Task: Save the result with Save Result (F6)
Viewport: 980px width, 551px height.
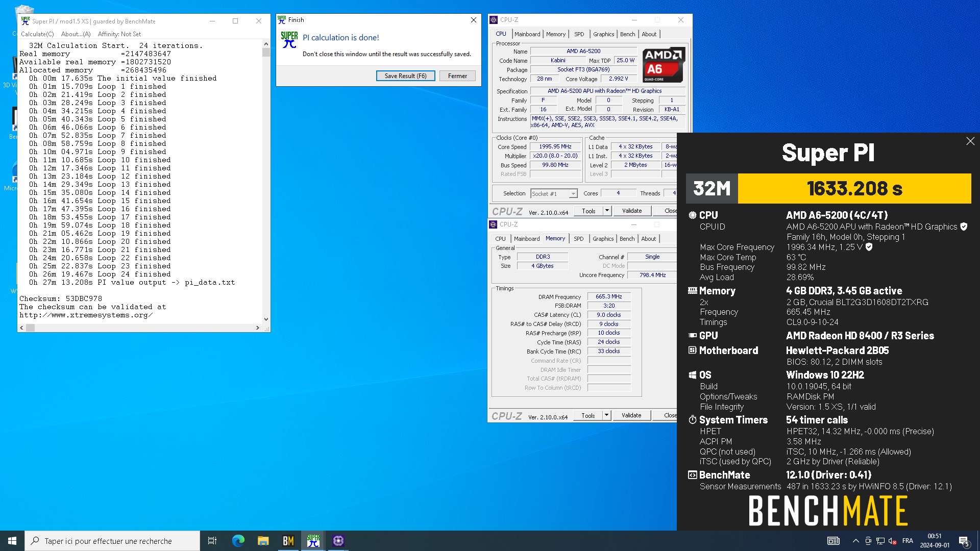Action: [406, 76]
